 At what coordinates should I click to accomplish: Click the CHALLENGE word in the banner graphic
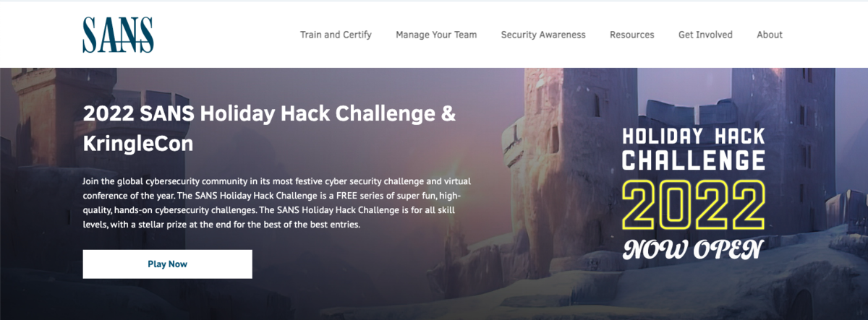click(x=694, y=159)
